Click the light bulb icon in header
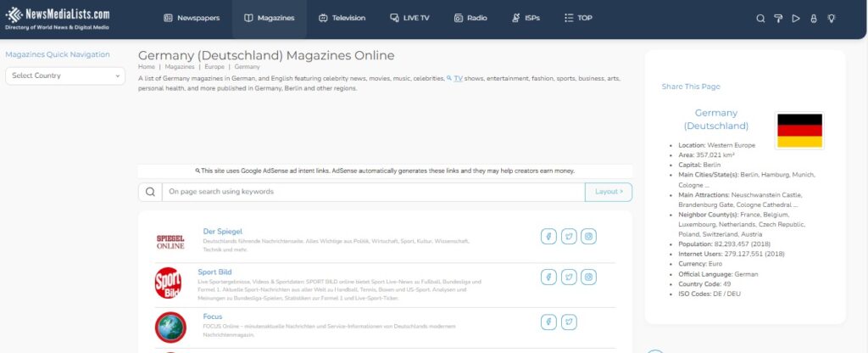Image resolution: width=868 pixels, height=353 pixels. 831,19
